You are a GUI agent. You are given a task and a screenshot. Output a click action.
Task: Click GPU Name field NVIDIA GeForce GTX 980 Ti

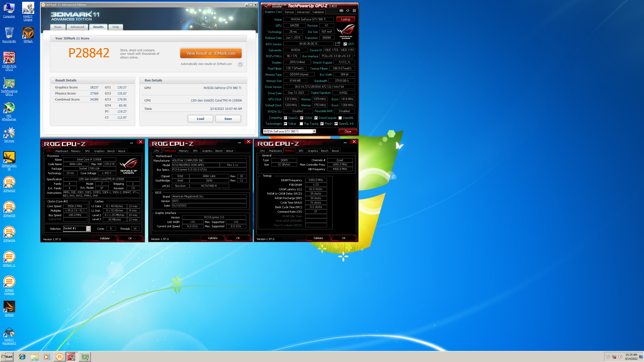pyautogui.click(x=308, y=19)
